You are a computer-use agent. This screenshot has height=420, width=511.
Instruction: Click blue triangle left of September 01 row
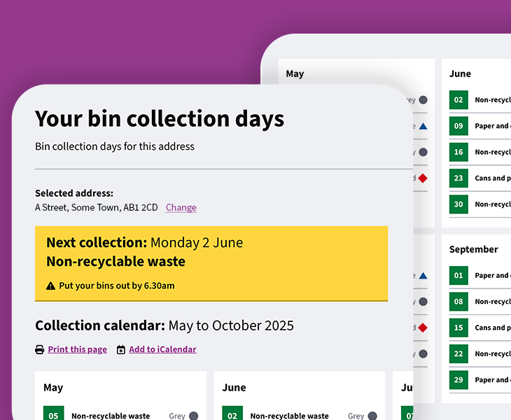click(423, 276)
